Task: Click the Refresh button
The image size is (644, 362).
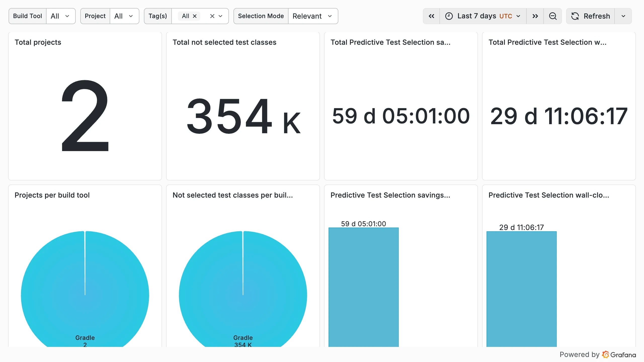Action: pyautogui.click(x=590, y=16)
